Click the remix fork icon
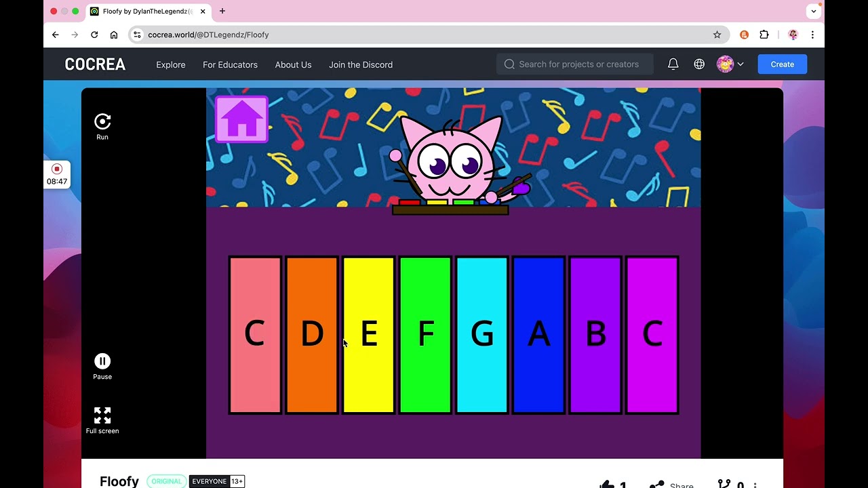The width and height of the screenshot is (868, 488). 724,485
